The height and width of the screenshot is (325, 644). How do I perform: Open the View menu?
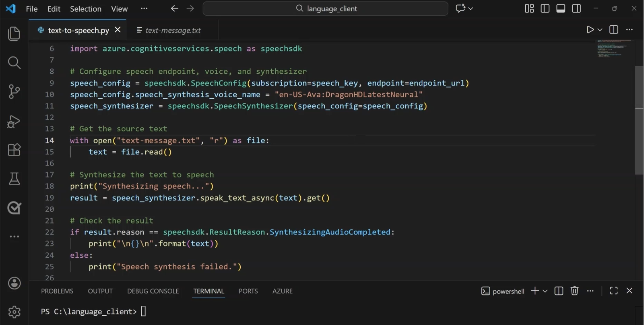coord(120,8)
